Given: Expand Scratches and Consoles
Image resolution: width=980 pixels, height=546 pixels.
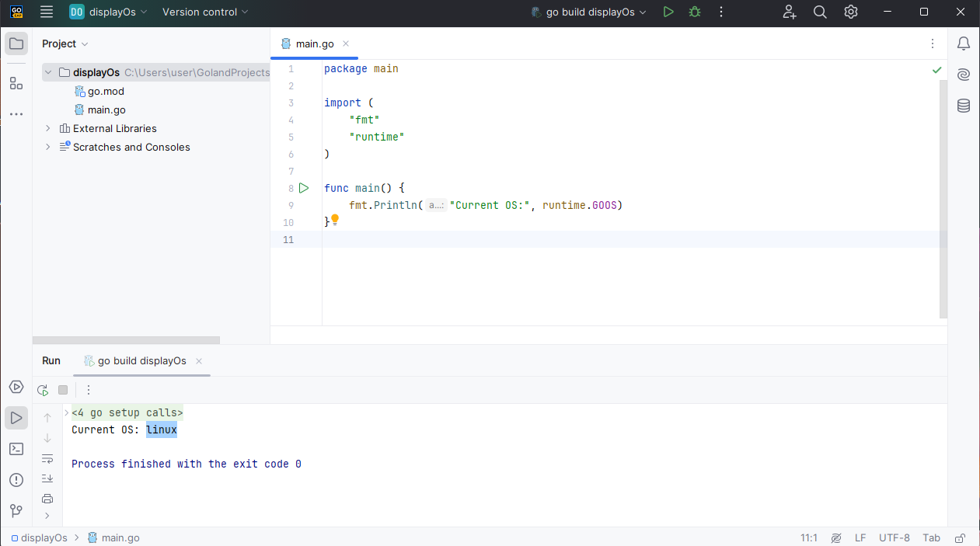Looking at the screenshot, I should (47, 147).
